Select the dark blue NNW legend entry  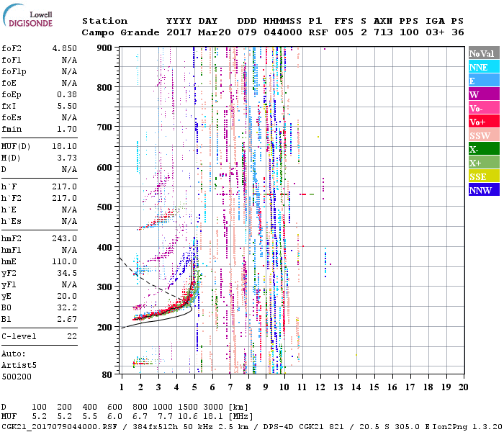483,190
